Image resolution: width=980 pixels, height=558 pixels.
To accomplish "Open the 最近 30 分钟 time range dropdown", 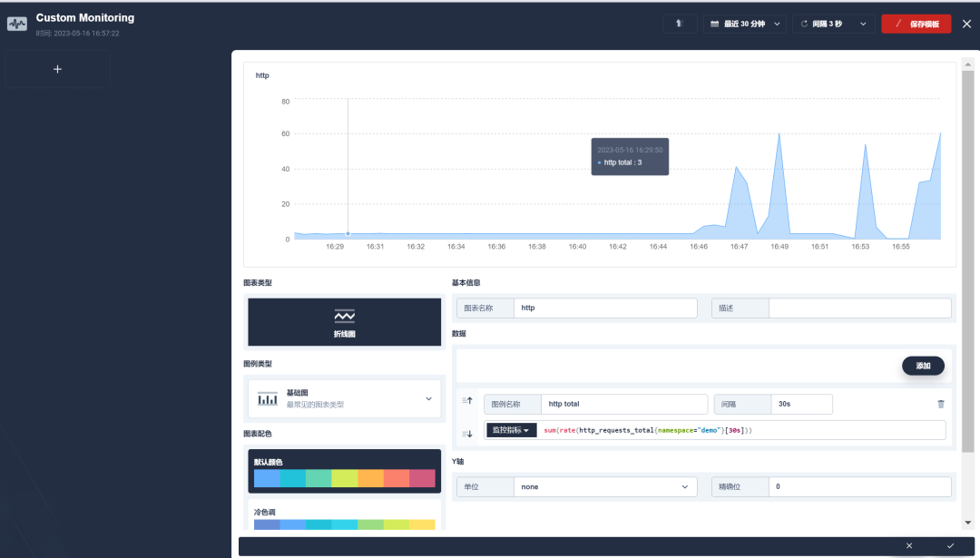I will pyautogui.click(x=744, y=24).
